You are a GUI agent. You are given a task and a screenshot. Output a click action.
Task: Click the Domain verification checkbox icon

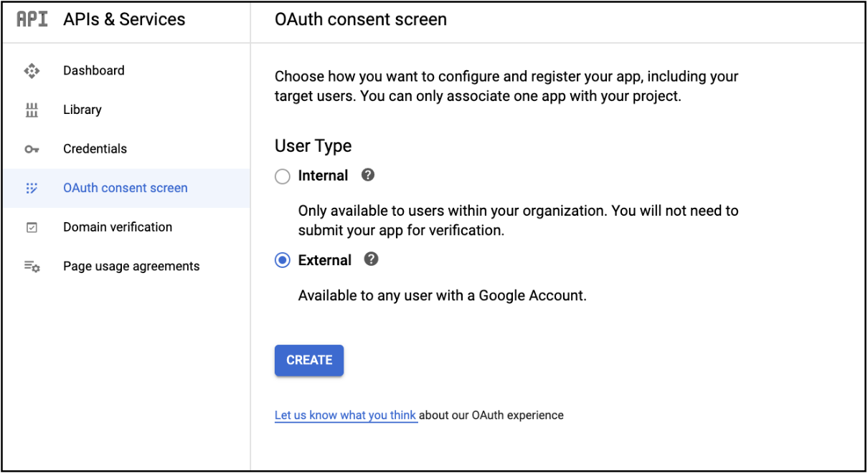32,227
